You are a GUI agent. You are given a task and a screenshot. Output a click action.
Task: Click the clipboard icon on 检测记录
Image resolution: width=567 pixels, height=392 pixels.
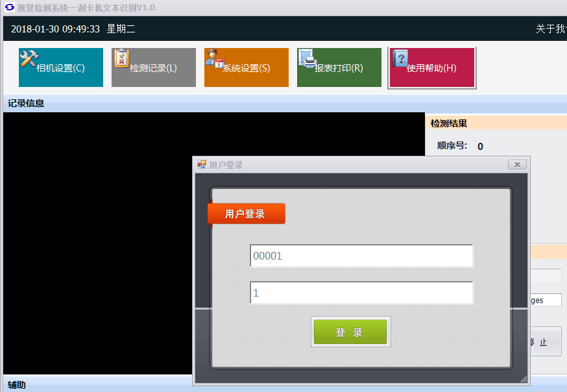coord(121,58)
